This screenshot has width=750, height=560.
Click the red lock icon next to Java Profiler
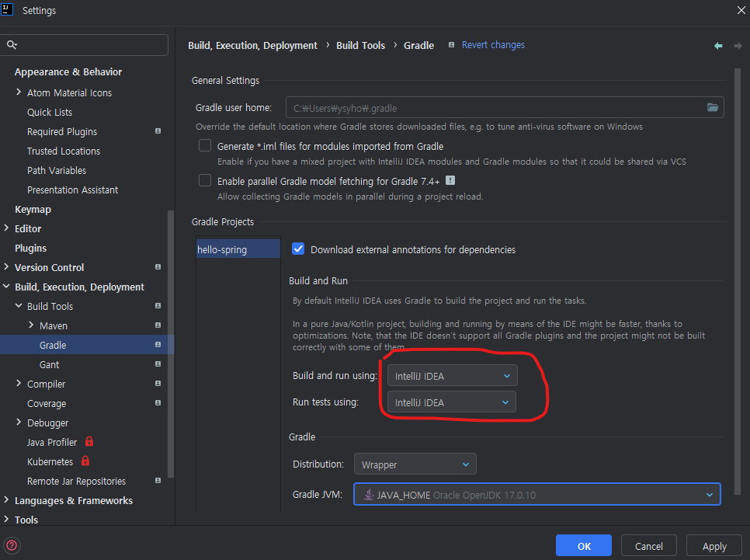(89, 441)
